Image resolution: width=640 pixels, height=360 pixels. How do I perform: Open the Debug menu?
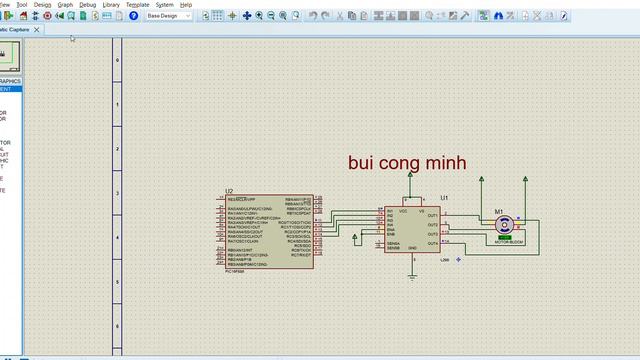[88, 5]
